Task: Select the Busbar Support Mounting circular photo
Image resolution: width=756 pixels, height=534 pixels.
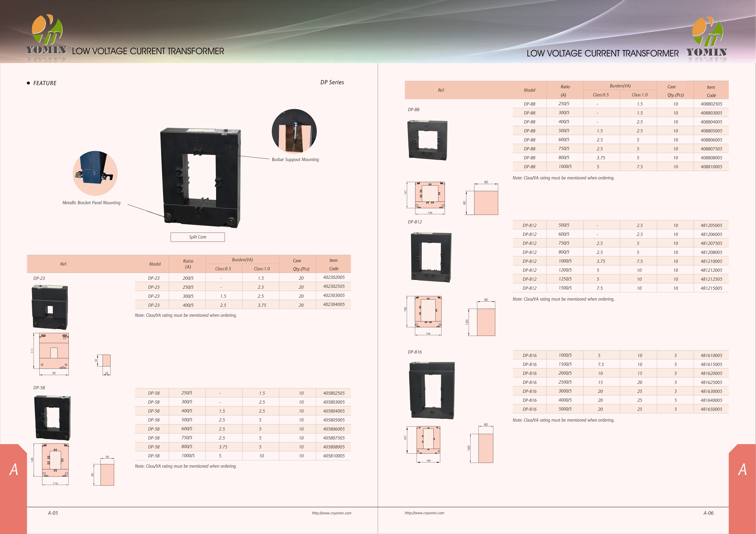Action: pos(294,131)
